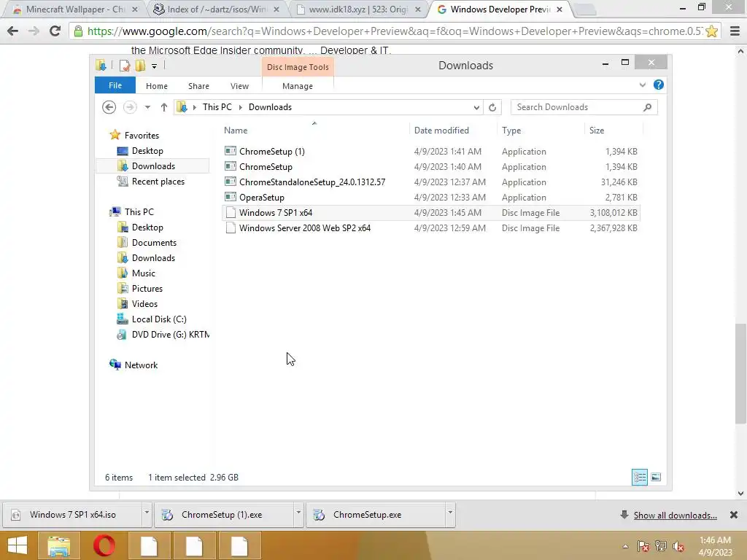Select Windows Server 2008 Web SP2 x64 file
The height and width of the screenshot is (560, 747).
coord(431,228)
